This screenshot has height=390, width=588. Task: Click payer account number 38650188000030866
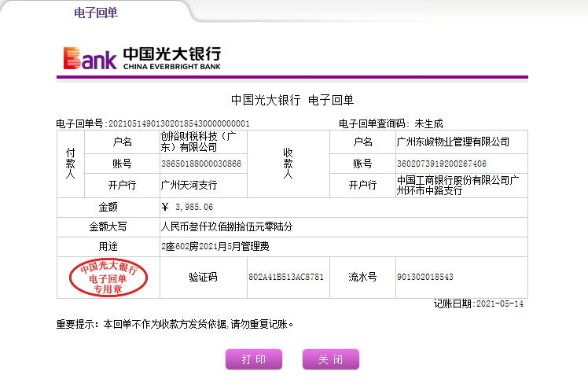coord(200,164)
